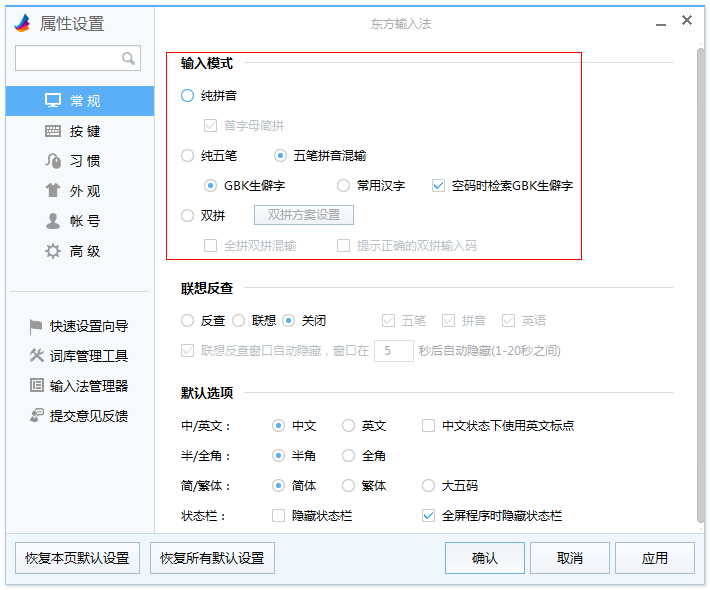Click 恢复所有默认设置 button
The width and height of the screenshot is (710, 590).
coord(212,558)
